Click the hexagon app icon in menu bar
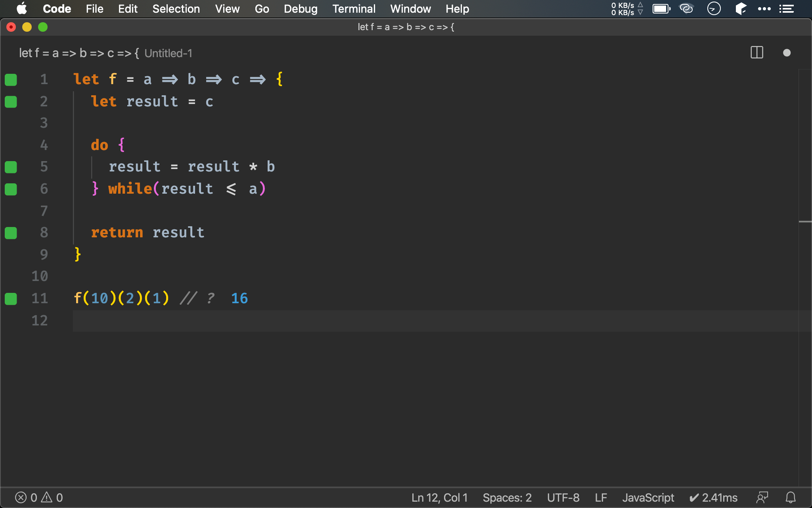The image size is (812, 508). tap(740, 8)
